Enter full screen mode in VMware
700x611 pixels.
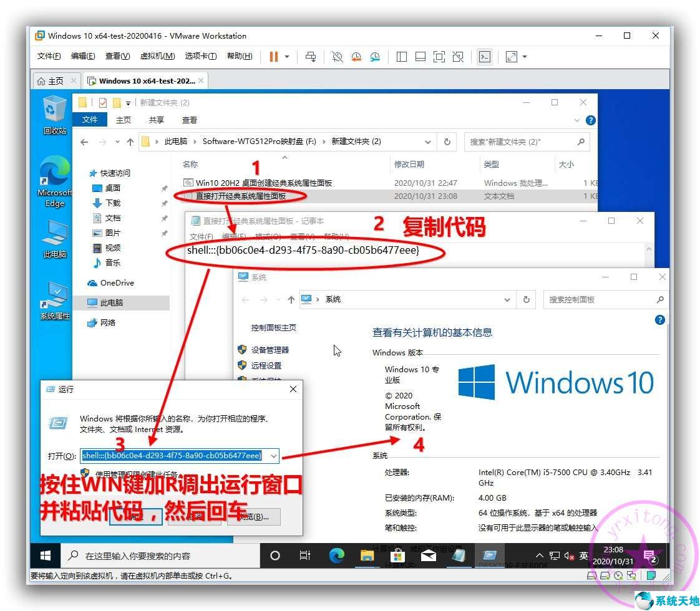point(439,57)
